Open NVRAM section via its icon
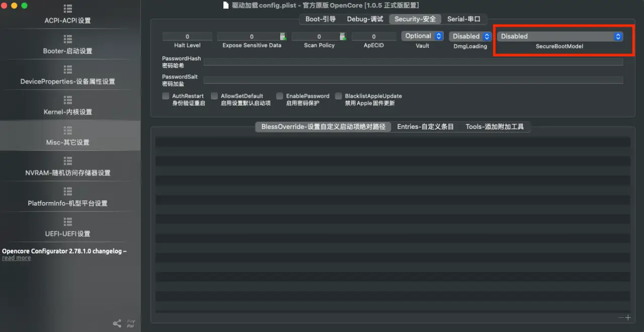The width and height of the screenshot is (644, 332). (x=68, y=161)
